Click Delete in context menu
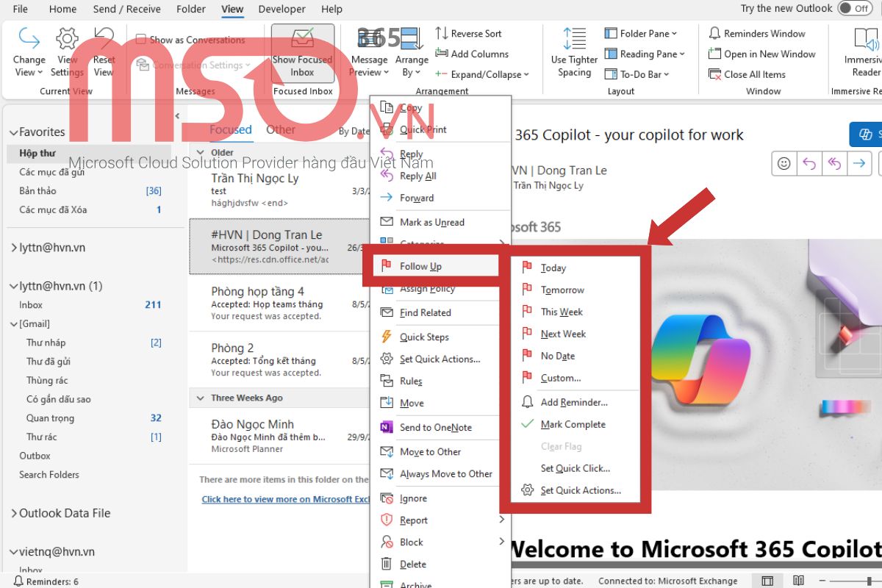882x588 pixels. coord(441,564)
